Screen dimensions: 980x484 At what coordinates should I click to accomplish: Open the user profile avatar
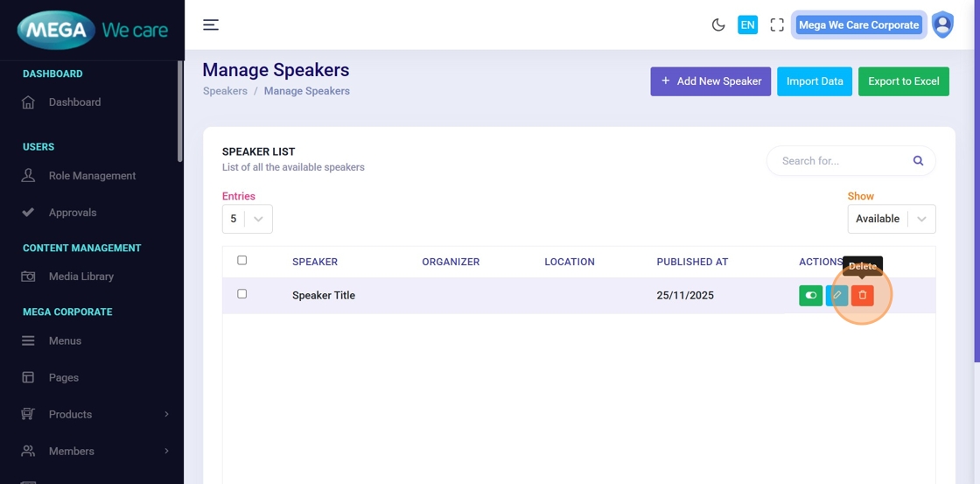coord(942,25)
